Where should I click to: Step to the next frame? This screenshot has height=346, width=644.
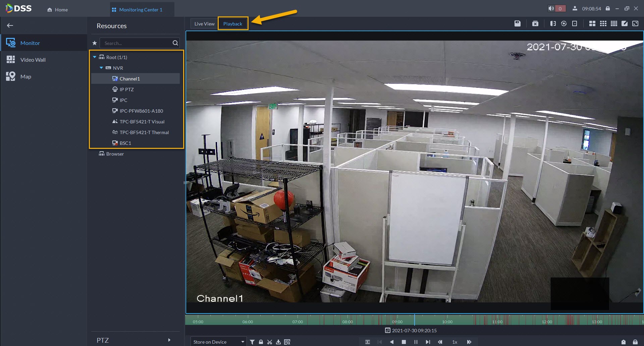click(x=428, y=342)
